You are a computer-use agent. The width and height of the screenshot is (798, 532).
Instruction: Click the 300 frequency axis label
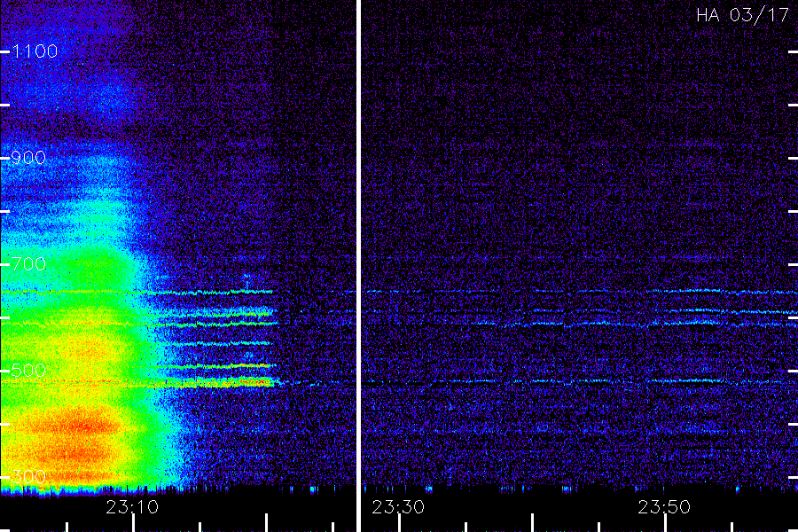[28, 476]
